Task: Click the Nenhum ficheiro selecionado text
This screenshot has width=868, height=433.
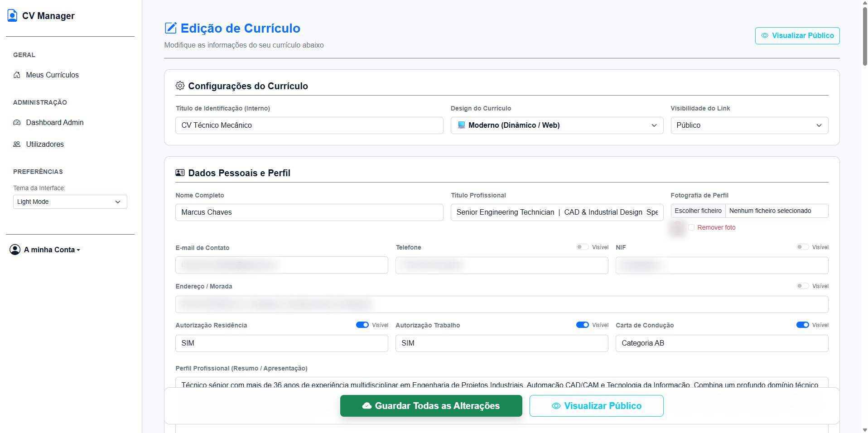Action: pyautogui.click(x=770, y=211)
